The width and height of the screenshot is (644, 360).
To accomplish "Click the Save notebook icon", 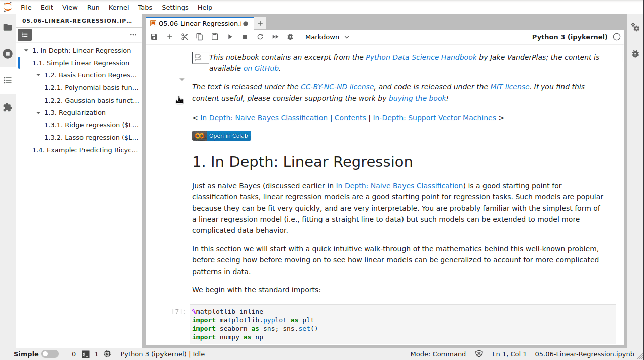I will 154,37.
